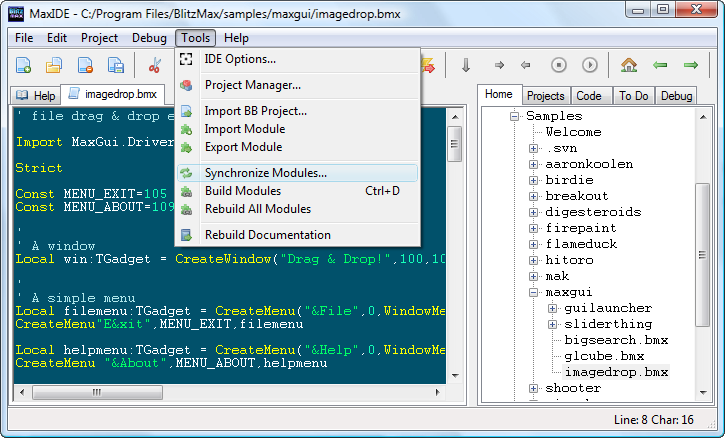Click the Import Module icon
This screenshot has height=438, width=725.
pos(186,129)
